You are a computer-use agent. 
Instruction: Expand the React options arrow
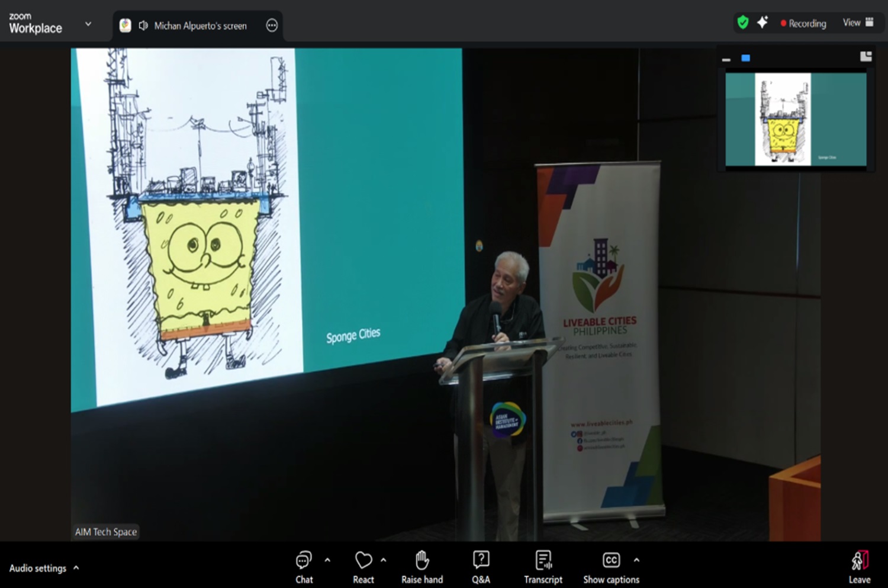tap(384, 560)
